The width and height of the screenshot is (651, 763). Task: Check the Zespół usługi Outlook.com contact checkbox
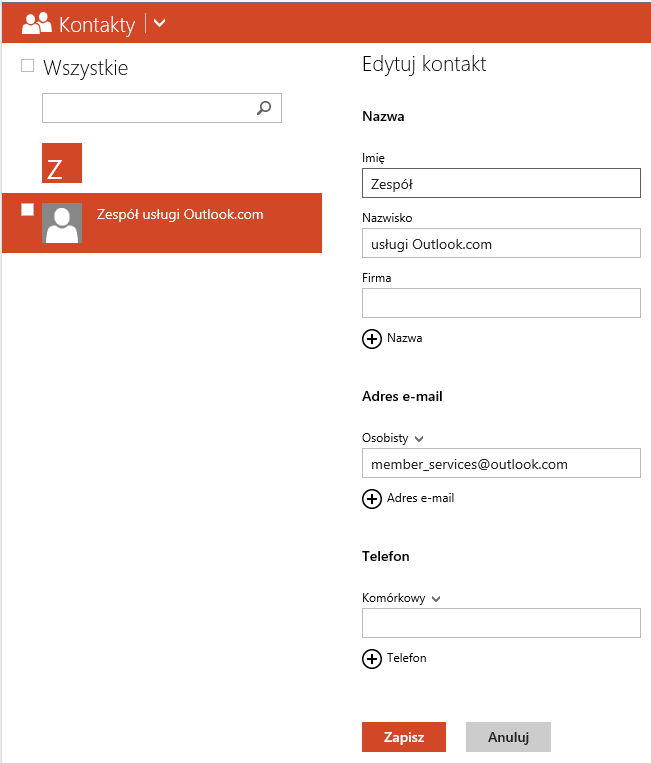point(28,209)
